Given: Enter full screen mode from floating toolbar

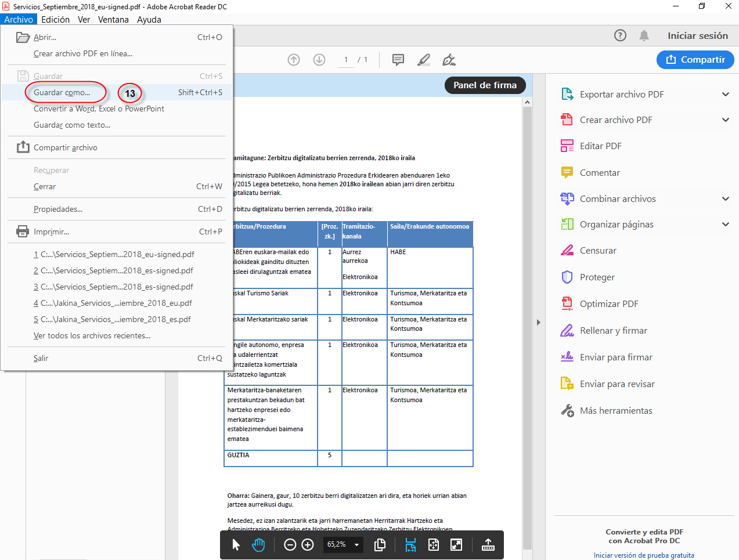Looking at the screenshot, I should (x=456, y=544).
